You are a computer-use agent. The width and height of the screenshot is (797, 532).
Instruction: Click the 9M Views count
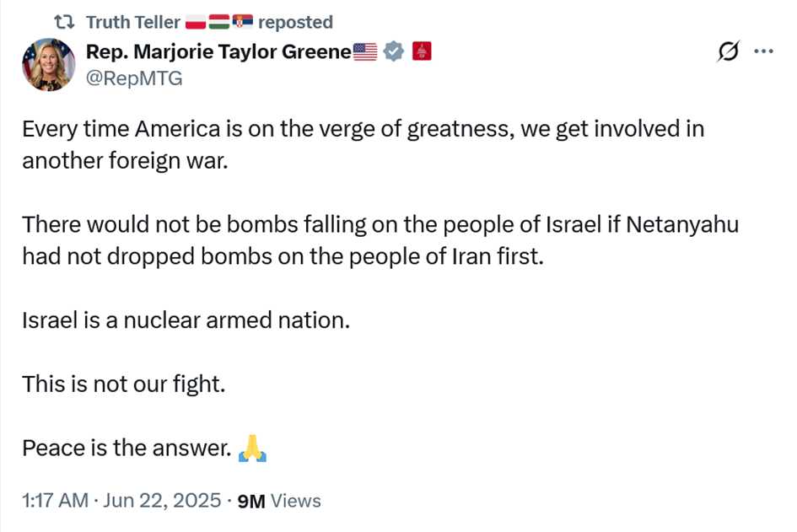(279, 501)
